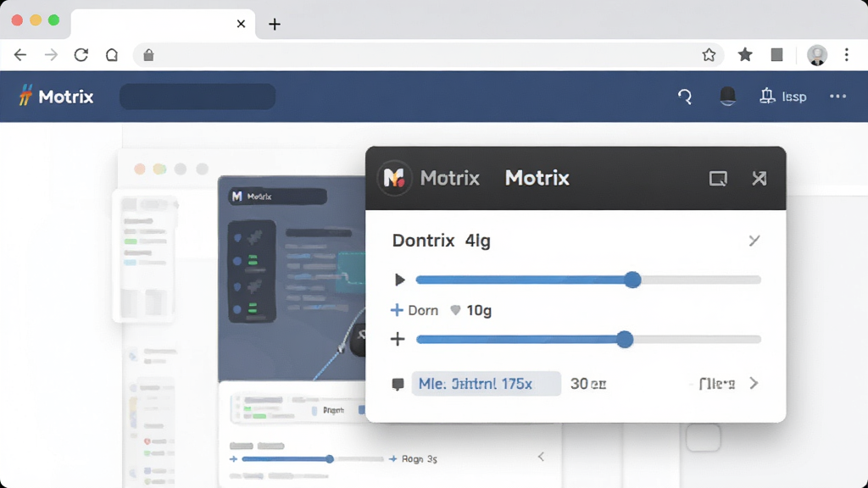The height and width of the screenshot is (488, 868).
Task: Click the lower slider thumb in the popup
Action: [625, 339]
